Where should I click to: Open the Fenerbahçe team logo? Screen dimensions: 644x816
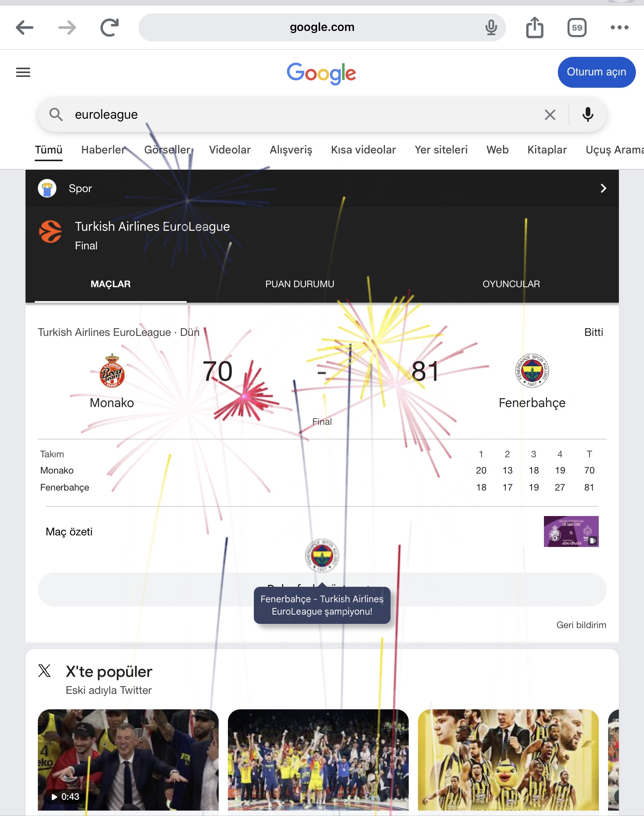(x=532, y=371)
